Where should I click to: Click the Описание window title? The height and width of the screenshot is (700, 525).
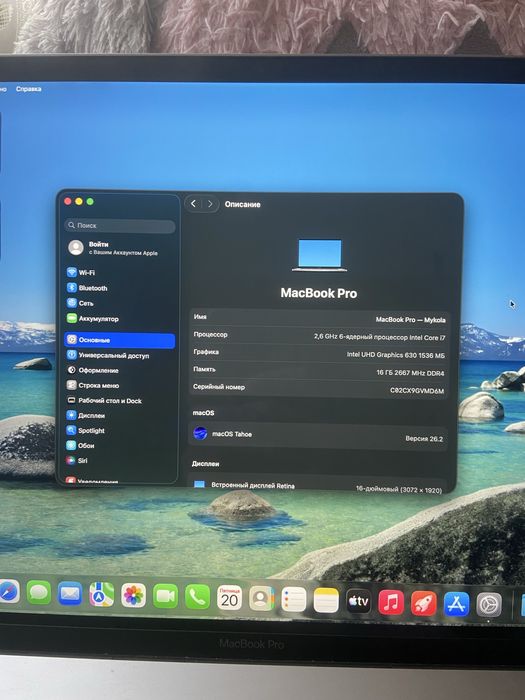point(242,204)
